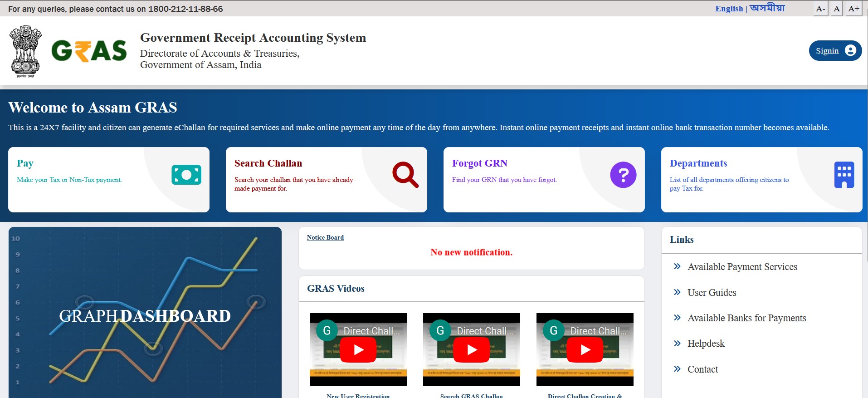Click 'Make your Tax or Non-Tax payment.' text

tap(69, 180)
